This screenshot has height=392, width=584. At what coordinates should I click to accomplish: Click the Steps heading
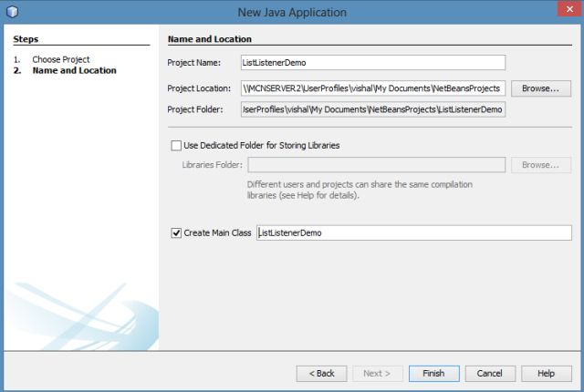26,39
